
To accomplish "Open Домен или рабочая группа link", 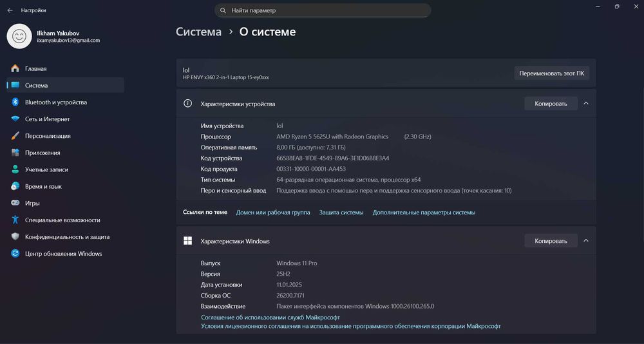I will pos(273,213).
